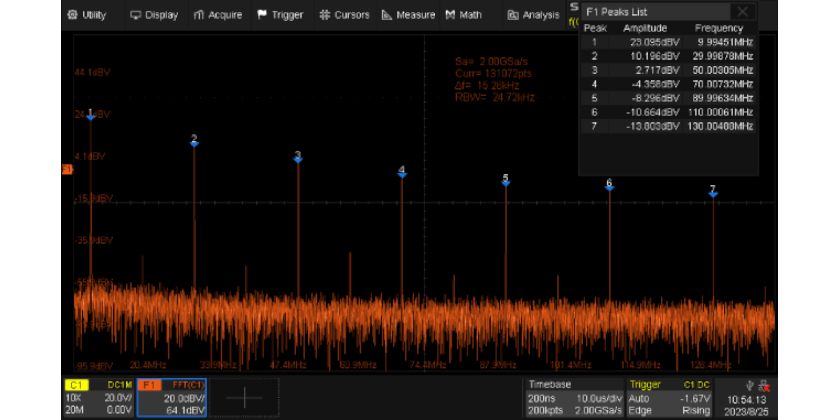Open the Acquire menu
The width and height of the screenshot is (840, 420).
218,15
